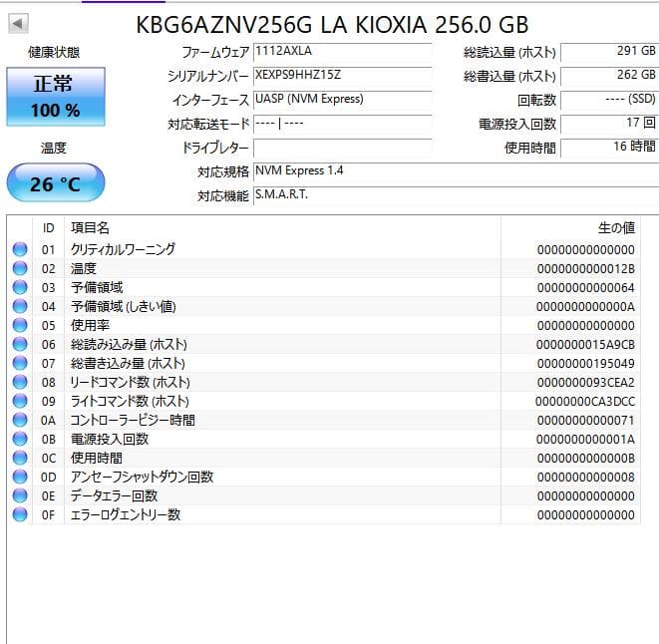Click the status orb for ID 0D アンセーフシャットダウン回数
Viewport: 659px width, 644px height.
(20, 477)
